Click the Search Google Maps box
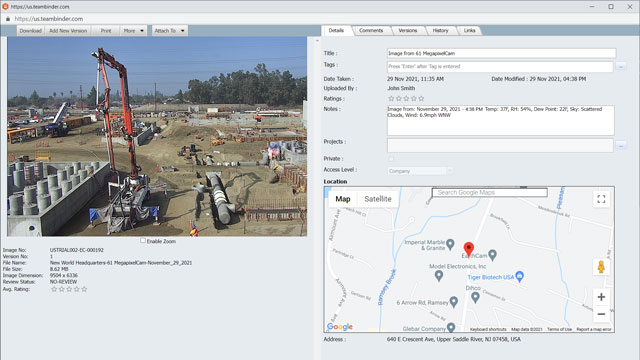This screenshot has height=360, width=640. [489, 192]
